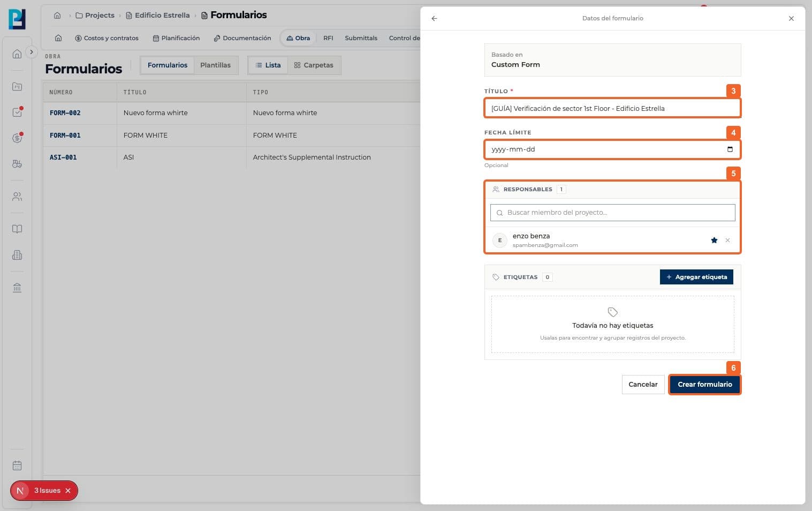Click the Buscar miembro del proyecto search box

coord(612,213)
